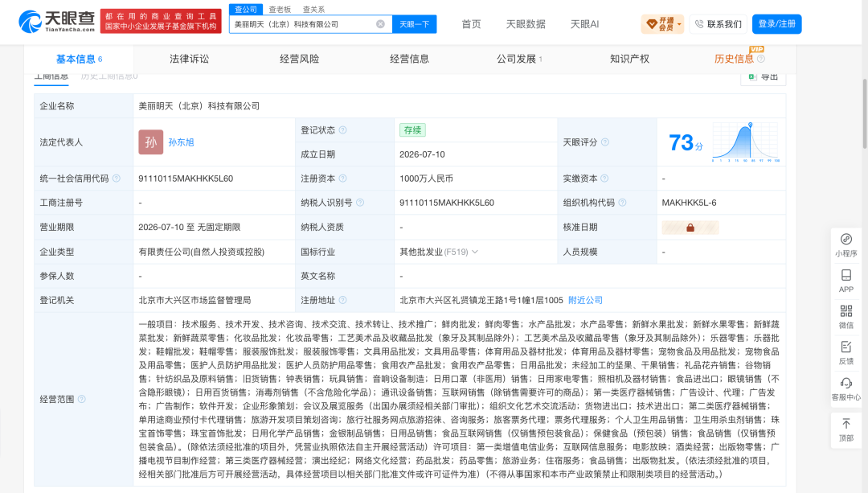Viewport: 868px width, 493px height.
Task: Select the 查老板 search tab
Action: 280,10
